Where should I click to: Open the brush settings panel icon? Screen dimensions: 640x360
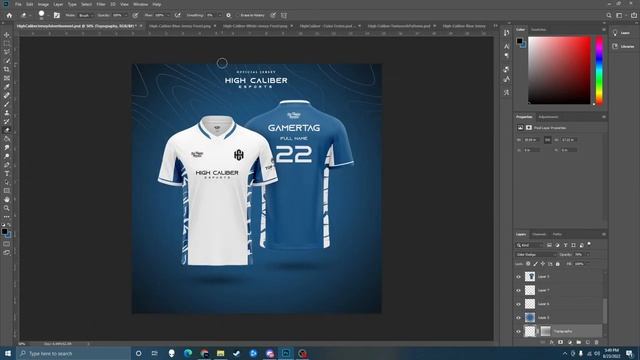tap(57, 15)
